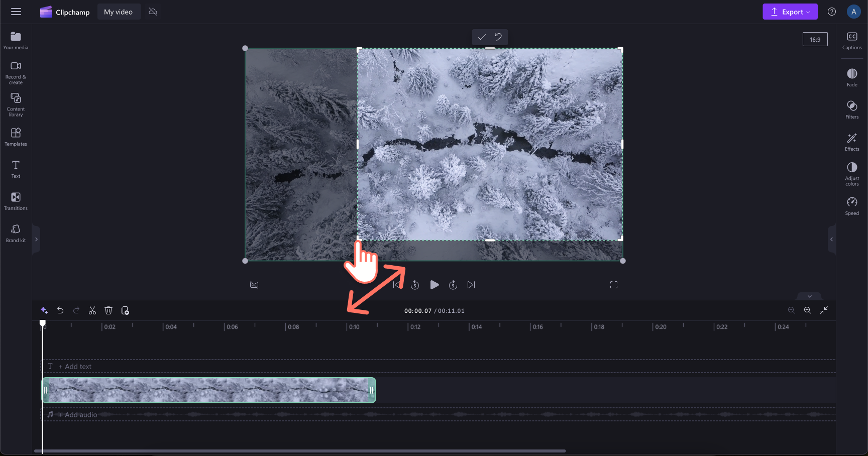The image size is (868, 456).
Task: Play the video preview
Action: click(x=435, y=285)
